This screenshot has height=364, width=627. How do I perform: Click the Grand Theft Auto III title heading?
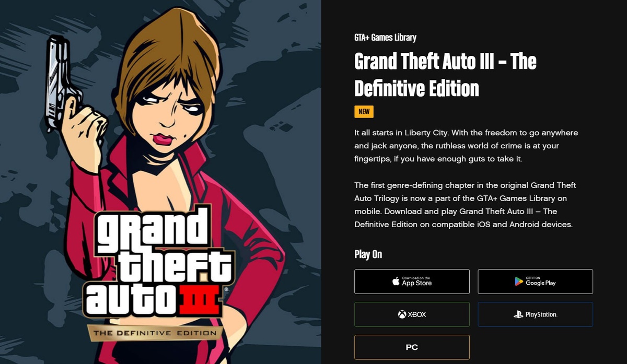(445, 75)
